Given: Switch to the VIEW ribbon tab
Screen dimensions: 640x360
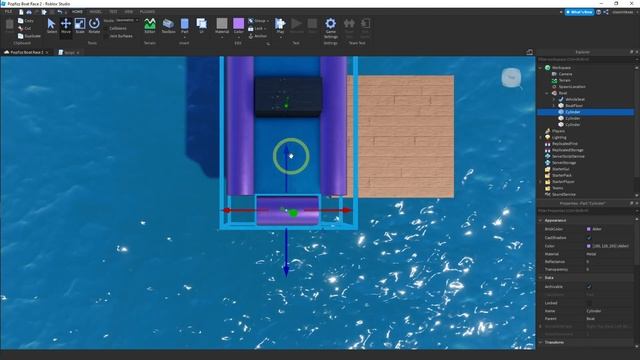Looking at the screenshot, I should click(129, 12).
